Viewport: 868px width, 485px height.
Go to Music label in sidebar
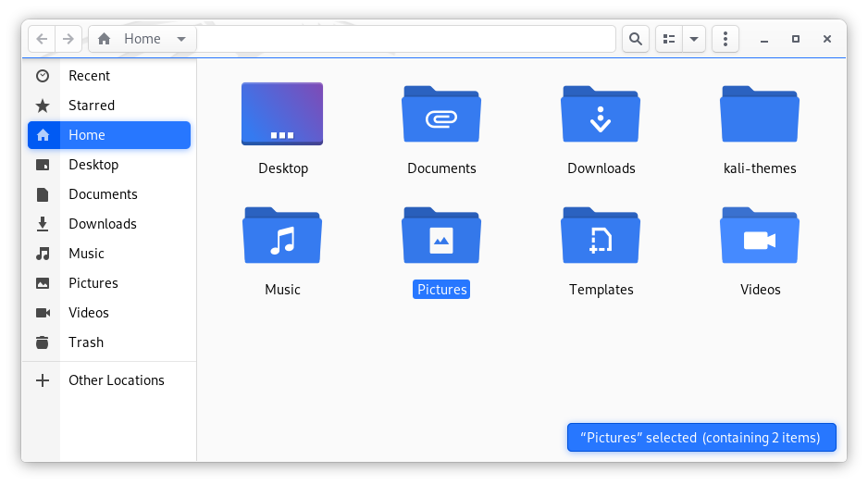tap(86, 254)
